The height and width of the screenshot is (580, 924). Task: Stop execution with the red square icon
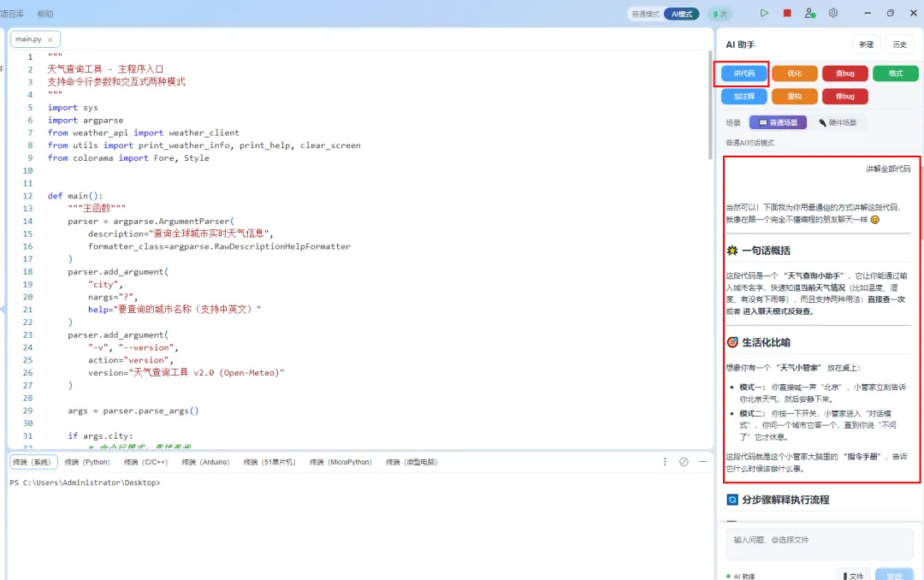(787, 13)
